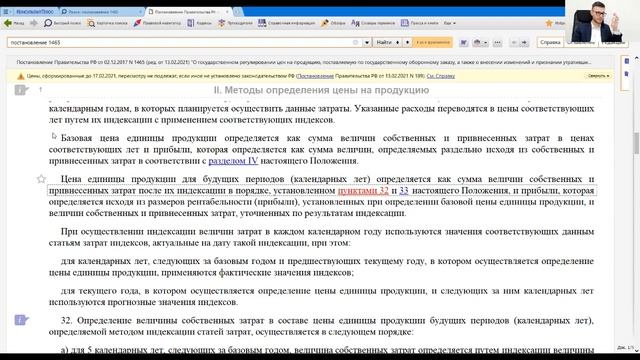The width and height of the screenshot is (640, 360).
Task: Click the paragraph starting 32. Определение величины
Action: pos(321,326)
